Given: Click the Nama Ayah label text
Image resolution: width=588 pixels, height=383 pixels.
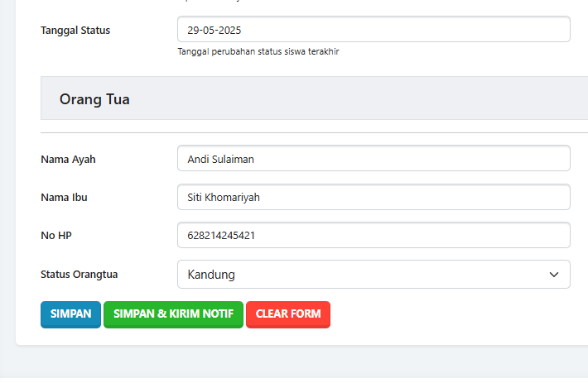Looking at the screenshot, I should [x=68, y=159].
